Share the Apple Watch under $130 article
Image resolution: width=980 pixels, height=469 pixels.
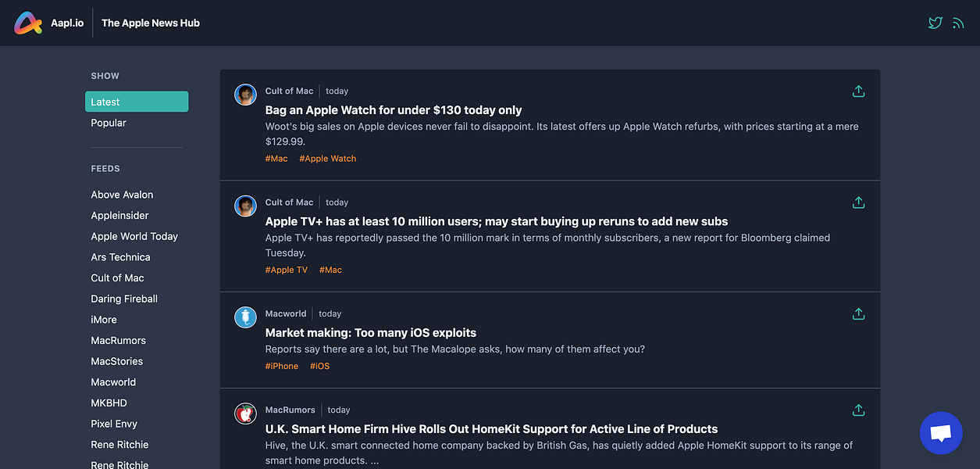[x=858, y=91]
